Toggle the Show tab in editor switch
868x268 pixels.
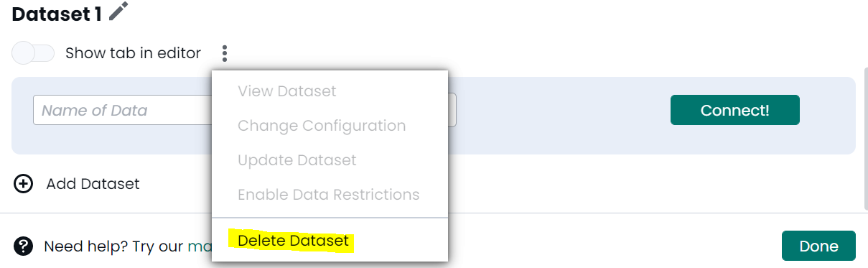[x=34, y=53]
